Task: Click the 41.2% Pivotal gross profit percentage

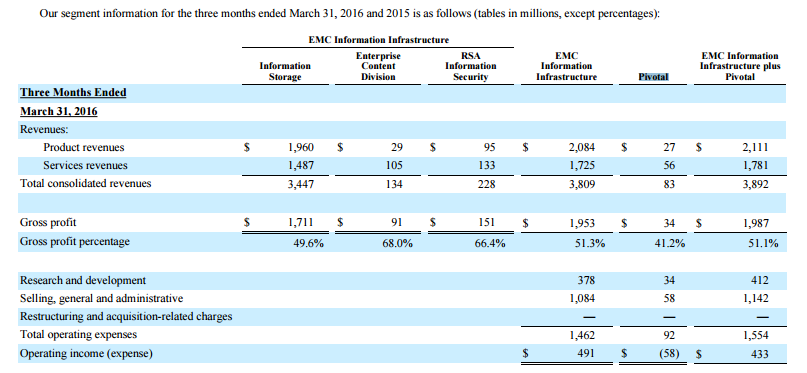Action: [670, 243]
